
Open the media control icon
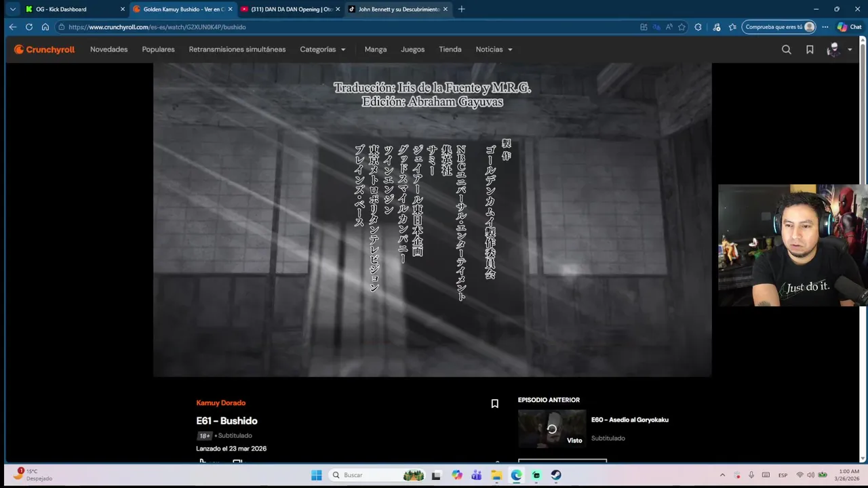point(717,27)
